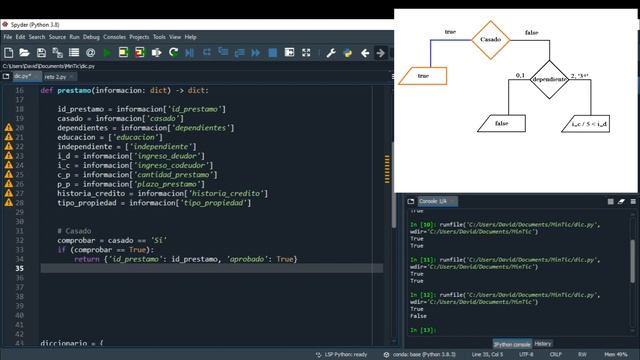Viewport: 640px width, 360px height.
Task: Click the debug step-return icon
Action: pyautogui.click(x=240, y=53)
